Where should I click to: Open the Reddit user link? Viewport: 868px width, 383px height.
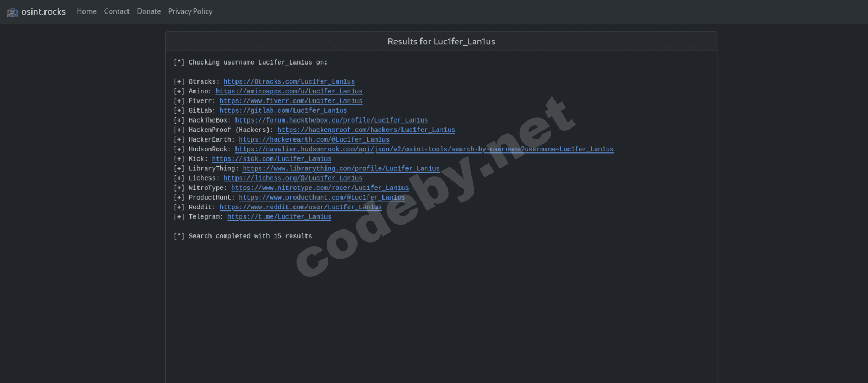coord(301,207)
